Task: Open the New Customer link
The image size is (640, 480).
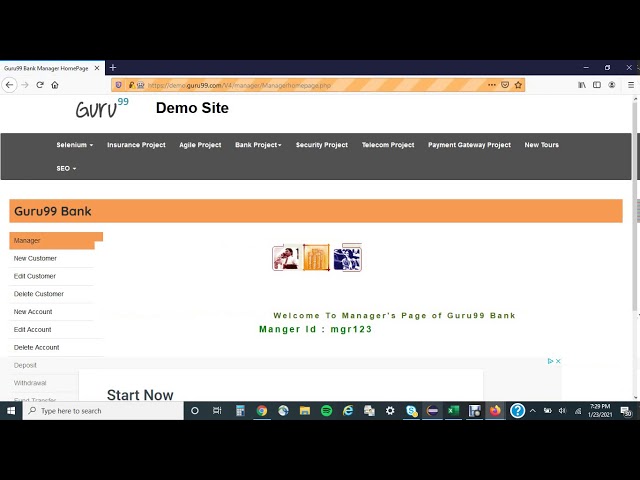Action: [x=35, y=258]
